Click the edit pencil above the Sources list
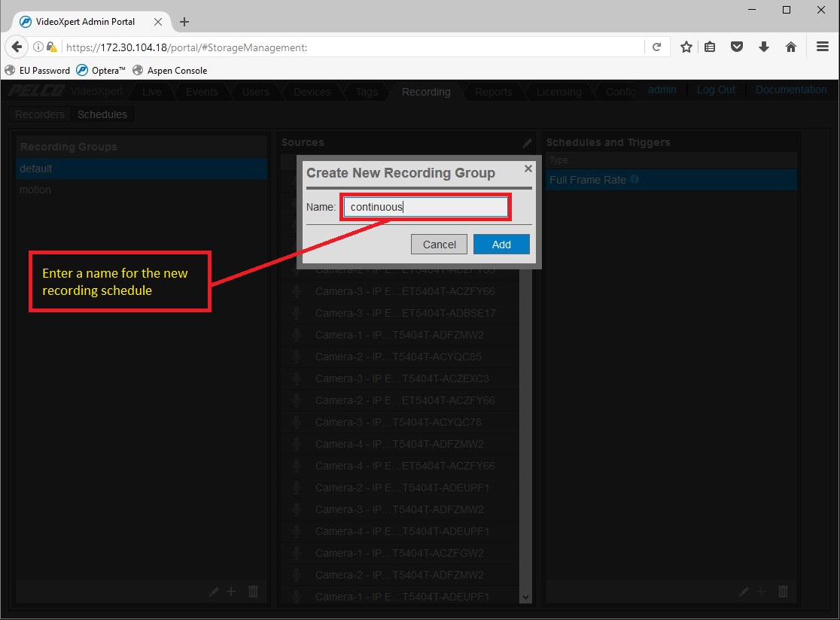The image size is (840, 620). tap(526, 143)
